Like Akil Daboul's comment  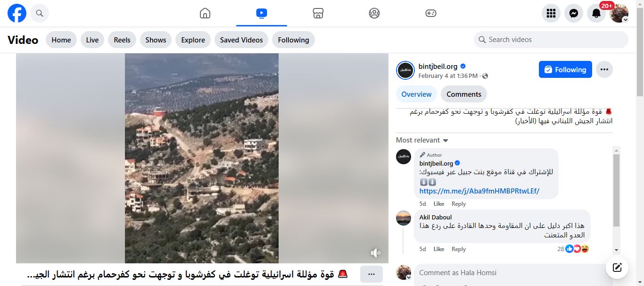click(439, 249)
